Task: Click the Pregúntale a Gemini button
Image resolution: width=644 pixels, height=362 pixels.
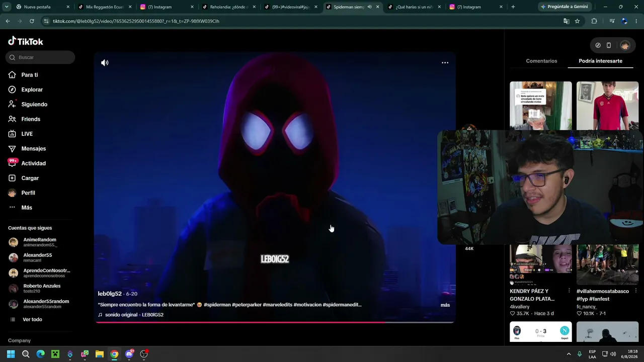Action: coord(563,7)
